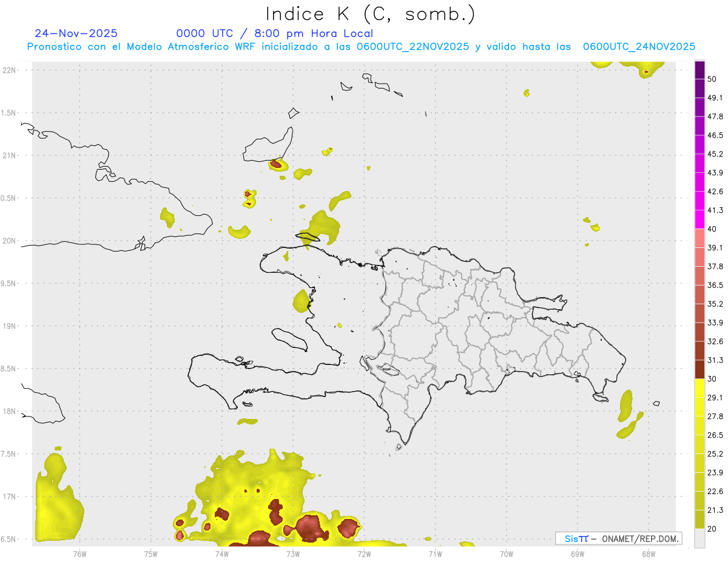Screen dimensions: 728x562
Task: Click the "1.5N" latitude label
Action: [x=9, y=113]
